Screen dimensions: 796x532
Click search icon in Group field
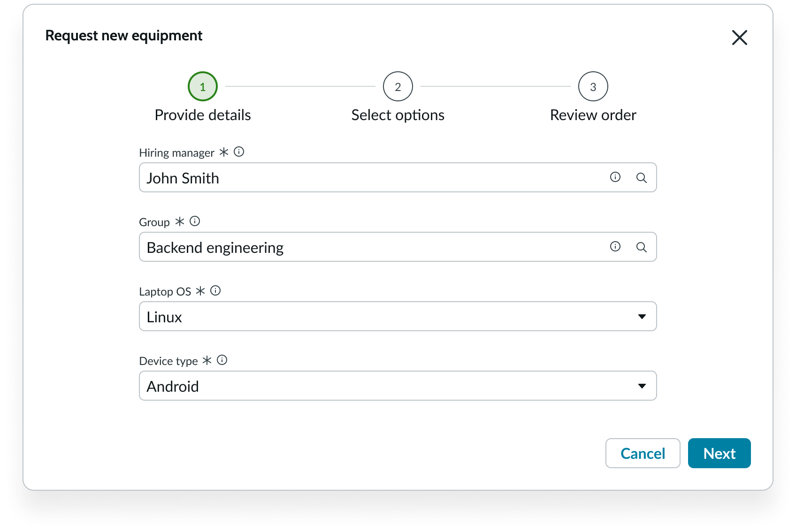(641, 247)
